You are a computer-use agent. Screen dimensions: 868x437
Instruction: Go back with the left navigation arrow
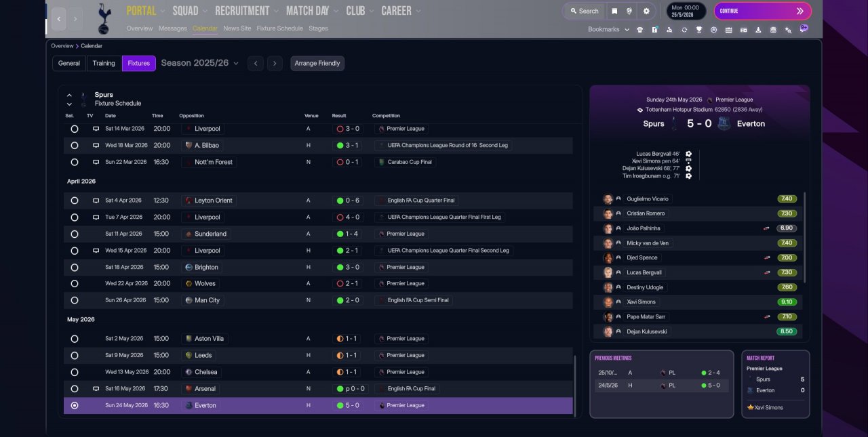pos(59,19)
